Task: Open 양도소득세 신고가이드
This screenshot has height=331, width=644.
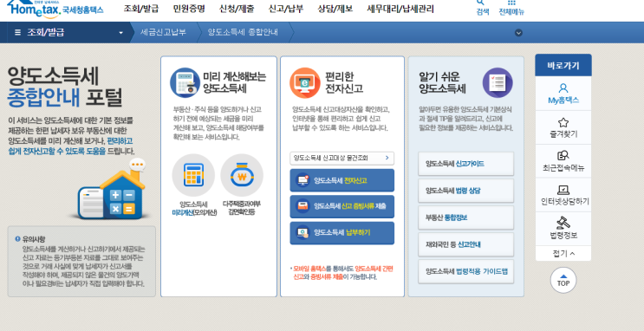Action: coord(465,164)
